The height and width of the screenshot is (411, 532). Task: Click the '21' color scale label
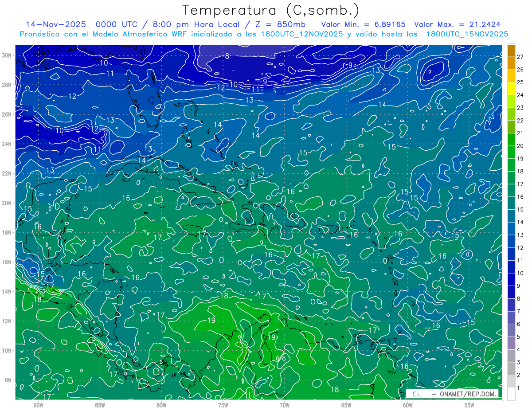tap(520, 133)
